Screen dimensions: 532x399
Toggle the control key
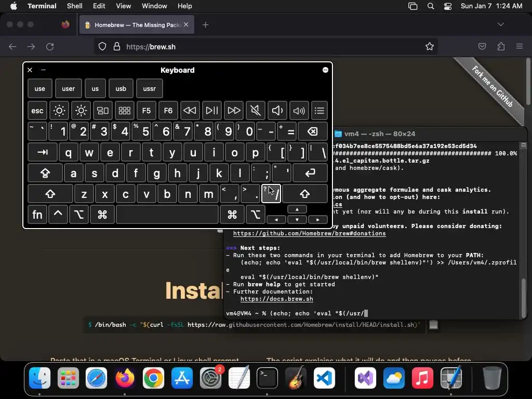58,215
